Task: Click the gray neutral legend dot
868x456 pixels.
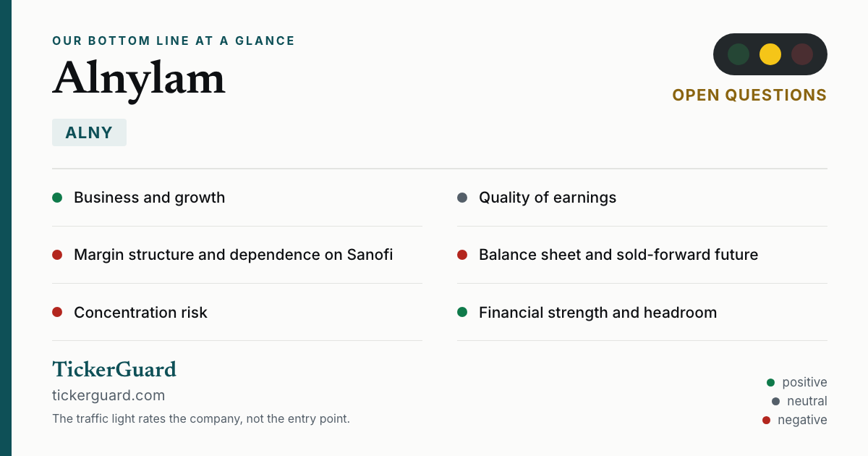Action: coord(775,401)
